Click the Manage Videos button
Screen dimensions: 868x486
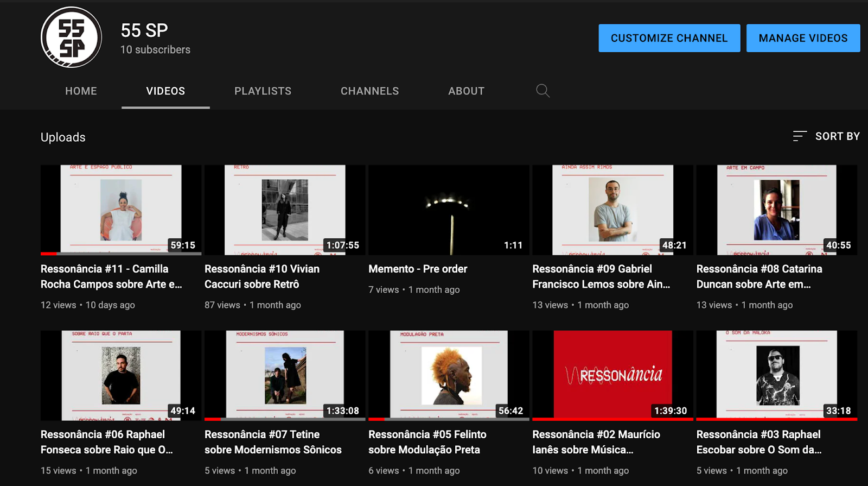pyautogui.click(x=803, y=38)
